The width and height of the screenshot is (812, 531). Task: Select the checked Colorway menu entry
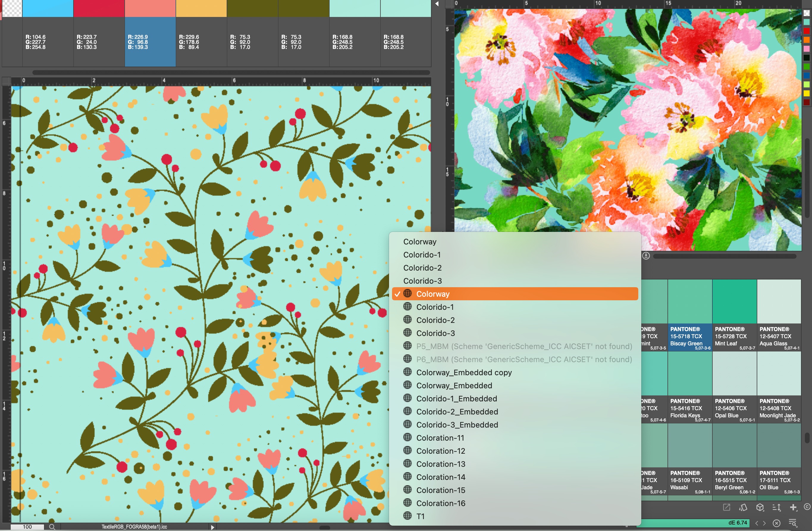pos(432,294)
